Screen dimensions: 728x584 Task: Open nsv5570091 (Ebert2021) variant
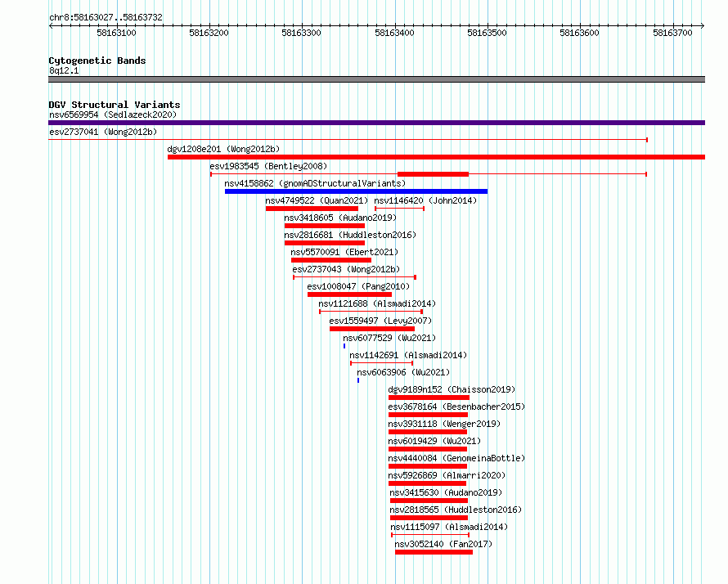coord(344,252)
